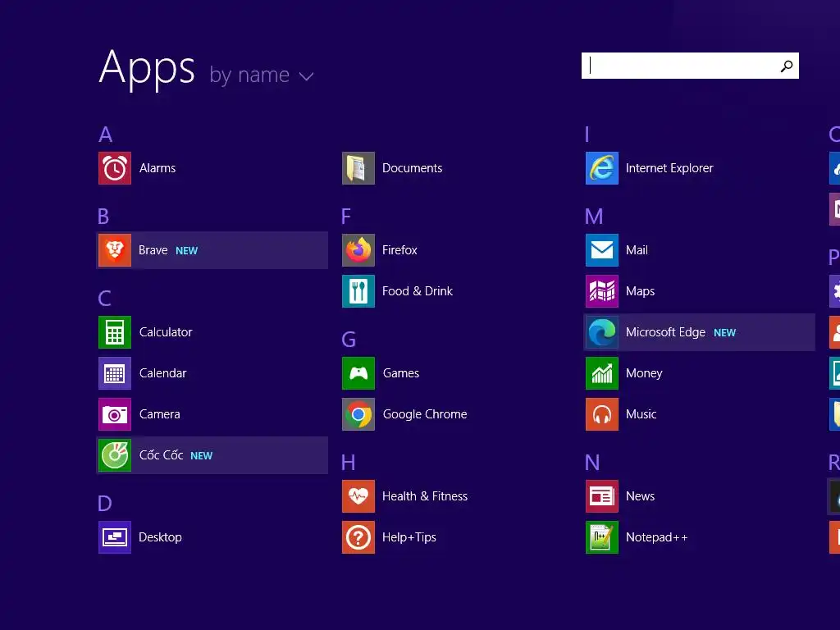Open the News app icon

coord(602,496)
